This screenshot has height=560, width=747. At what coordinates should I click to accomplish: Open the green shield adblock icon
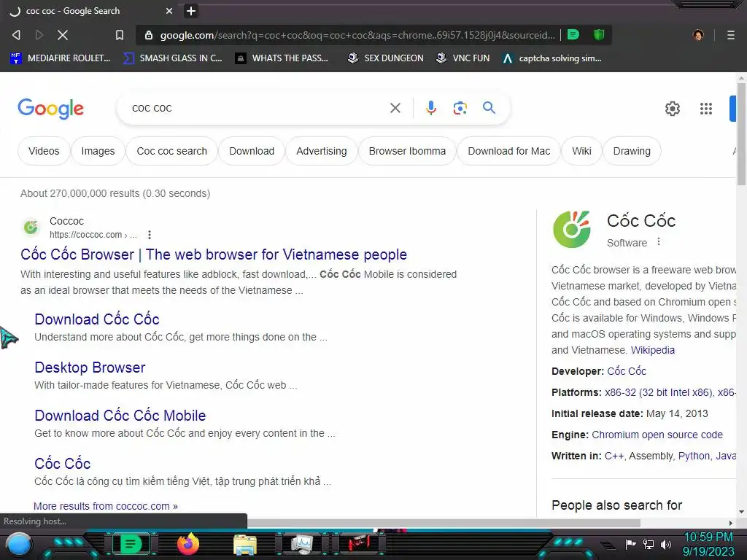(x=599, y=35)
